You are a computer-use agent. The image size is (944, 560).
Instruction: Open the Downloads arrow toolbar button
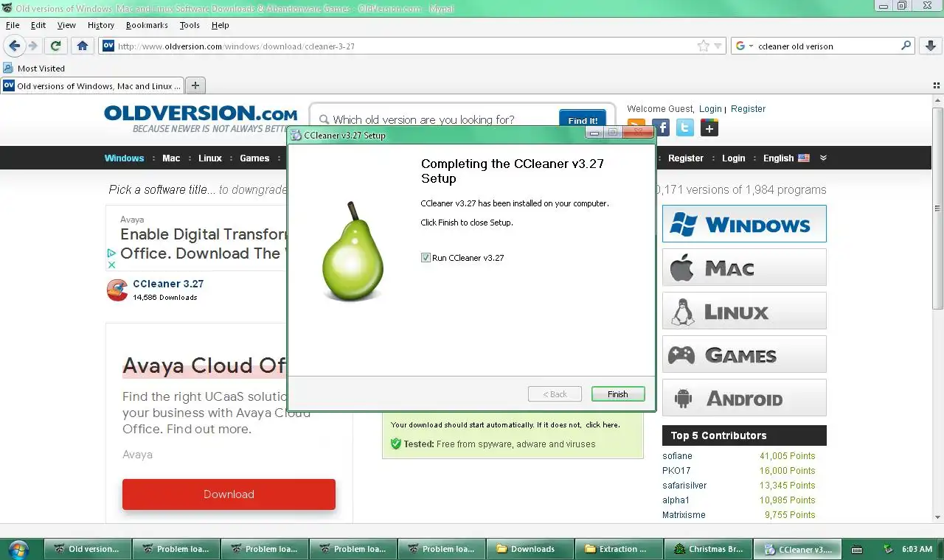pos(930,46)
